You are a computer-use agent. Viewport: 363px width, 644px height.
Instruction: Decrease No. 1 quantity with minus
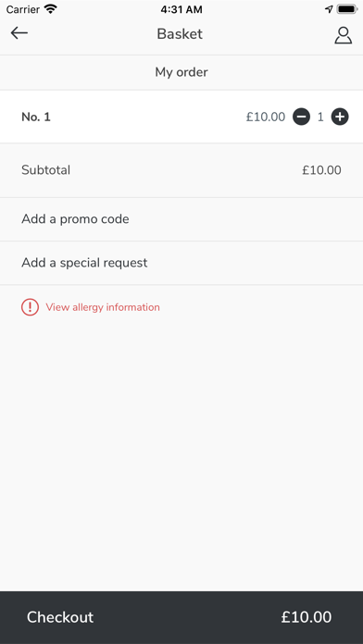pos(301,118)
